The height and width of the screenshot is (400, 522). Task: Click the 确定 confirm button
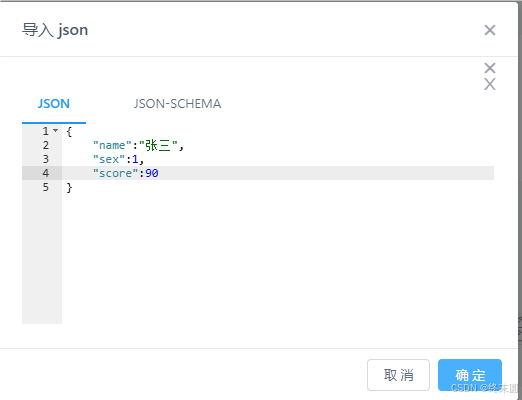470,375
